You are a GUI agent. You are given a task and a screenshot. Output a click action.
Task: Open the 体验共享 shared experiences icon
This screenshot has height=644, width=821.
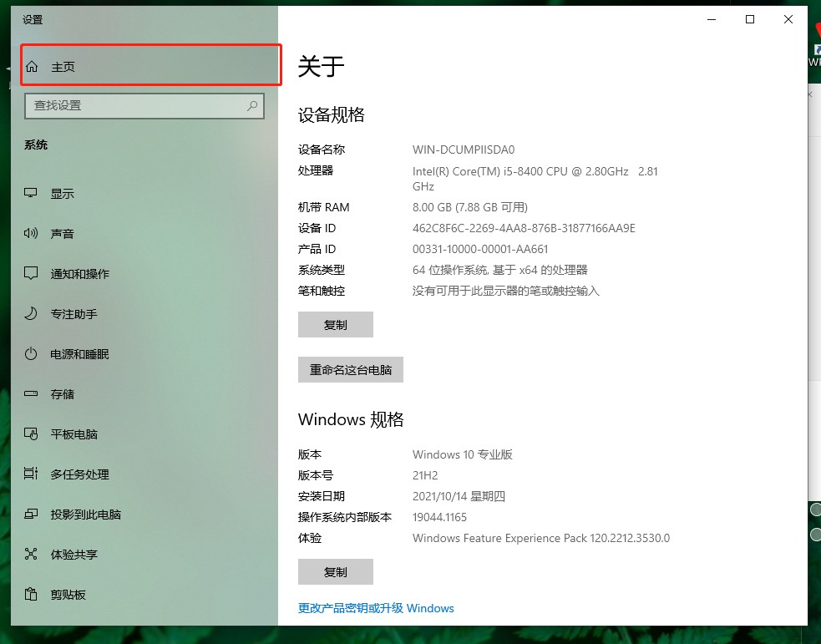tap(31, 554)
